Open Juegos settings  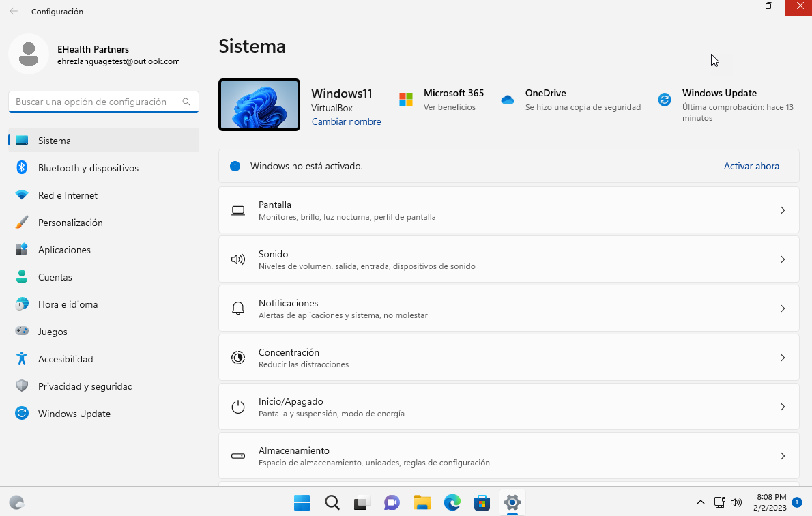pos(104,332)
